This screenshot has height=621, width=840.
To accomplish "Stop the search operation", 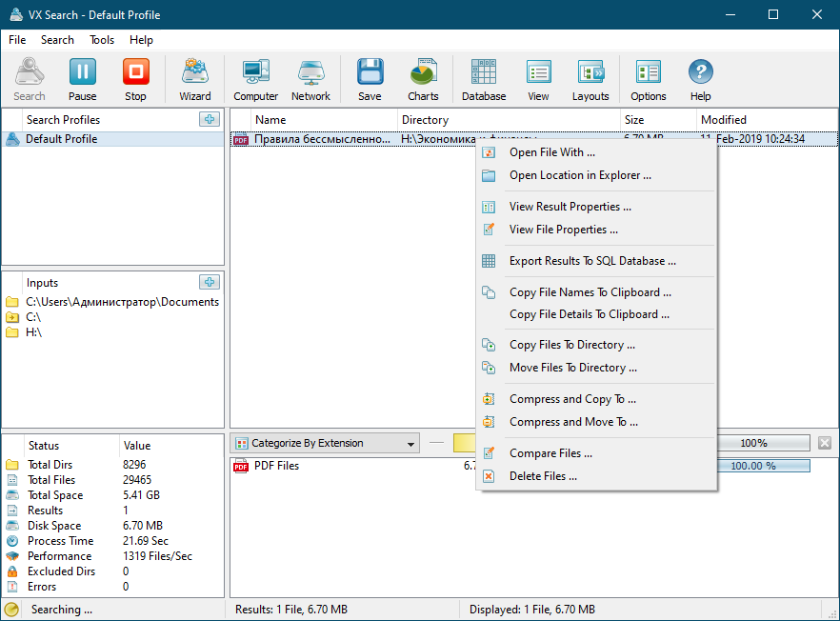I will [135, 80].
